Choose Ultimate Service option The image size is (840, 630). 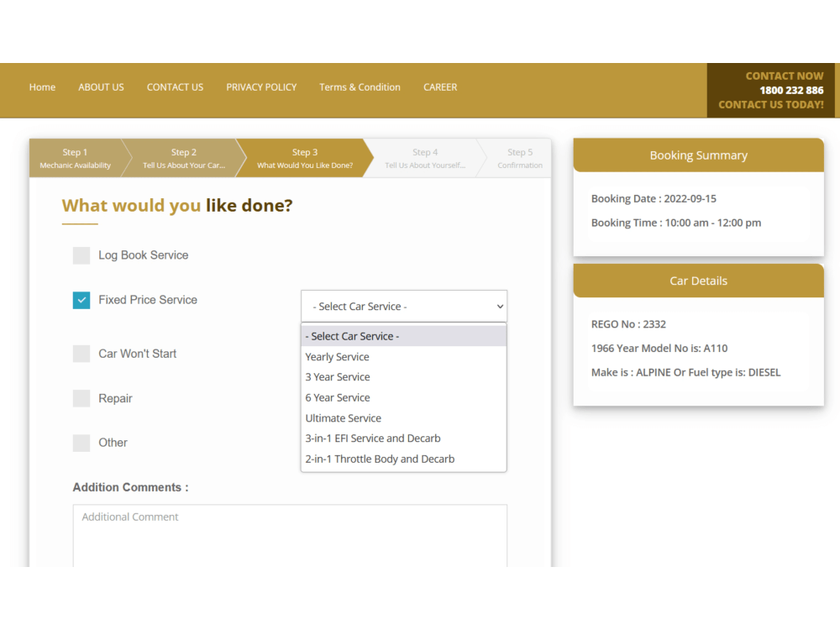404,417
